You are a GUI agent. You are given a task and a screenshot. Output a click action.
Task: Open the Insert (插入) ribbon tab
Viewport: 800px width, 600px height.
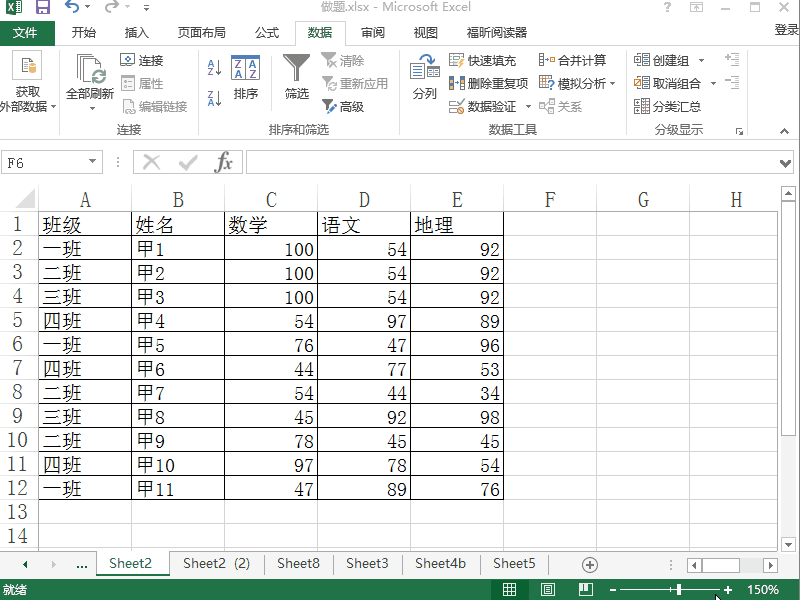(x=137, y=33)
